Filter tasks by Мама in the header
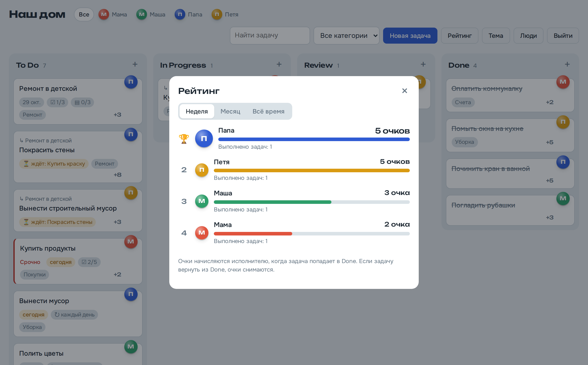Viewport: 588px width, 365px height. pyautogui.click(x=113, y=14)
